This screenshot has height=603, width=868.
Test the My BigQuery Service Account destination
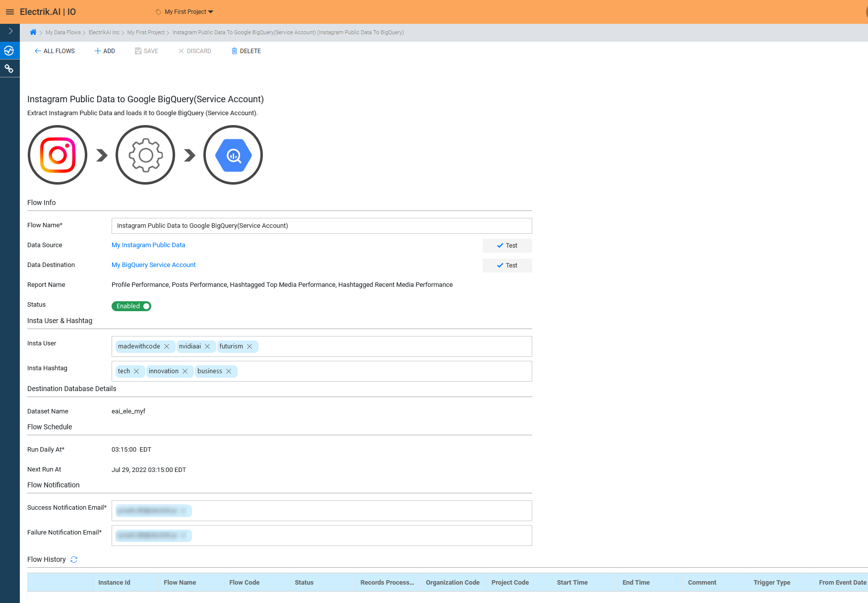tap(507, 266)
